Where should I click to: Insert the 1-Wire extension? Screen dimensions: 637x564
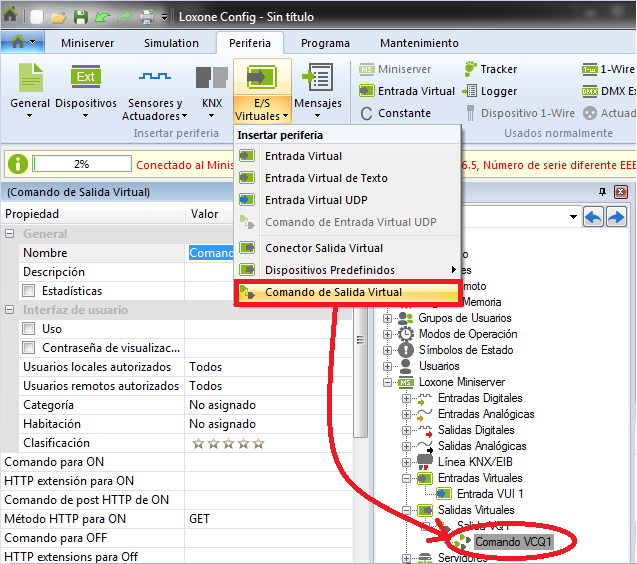click(x=609, y=69)
